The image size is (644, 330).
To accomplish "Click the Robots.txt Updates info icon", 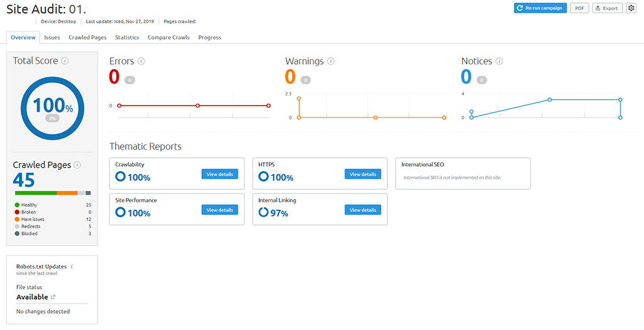I will [x=72, y=267].
